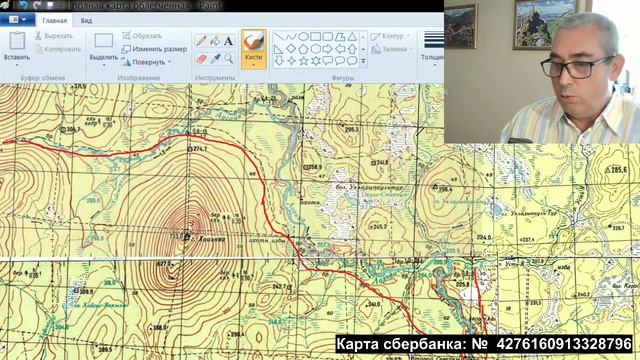Choose the straight Line shape

279,37
